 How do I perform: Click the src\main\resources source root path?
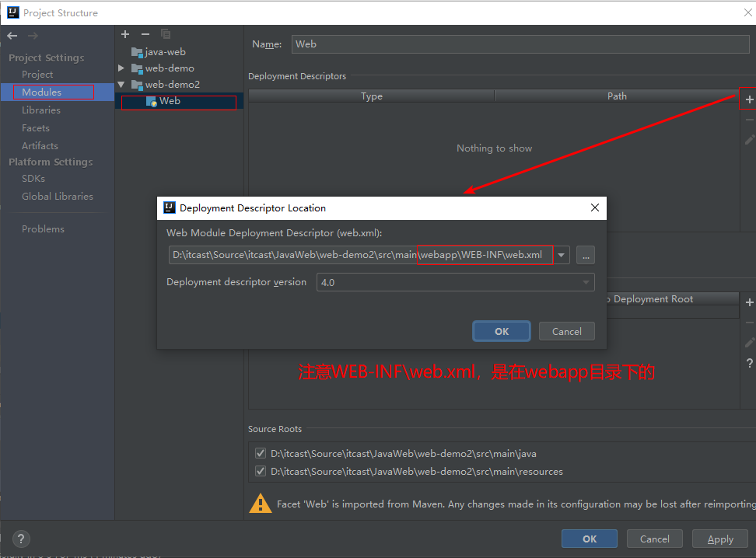(417, 471)
